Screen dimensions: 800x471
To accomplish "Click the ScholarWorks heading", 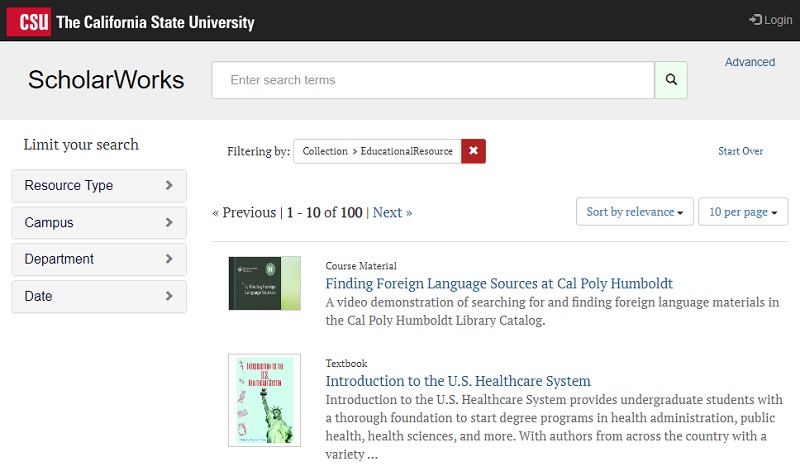I will [x=106, y=80].
